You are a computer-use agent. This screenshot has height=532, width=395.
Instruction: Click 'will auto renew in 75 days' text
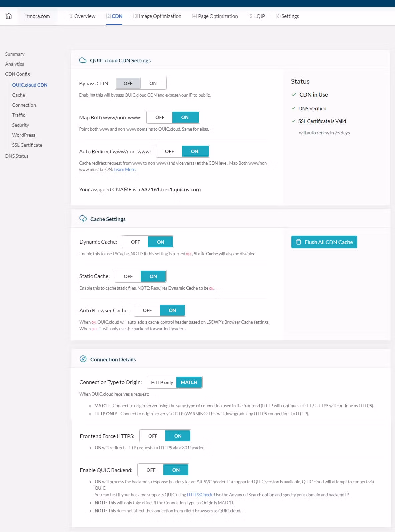[x=324, y=133]
